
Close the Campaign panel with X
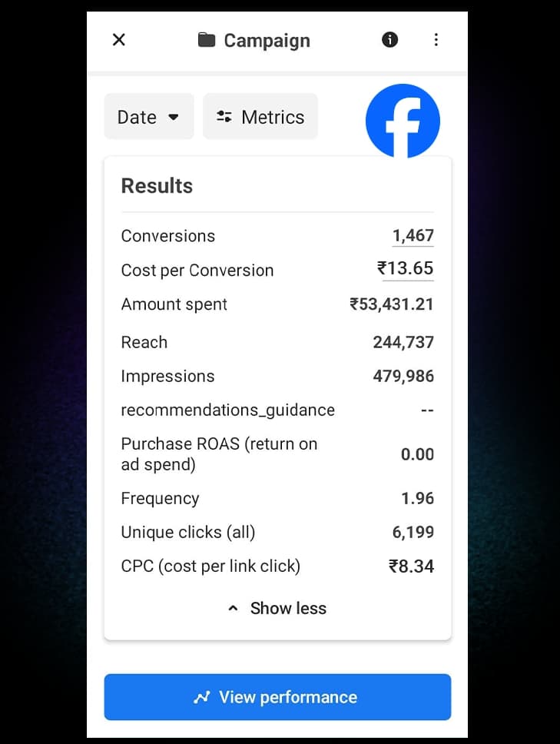click(x=119, y=40)
